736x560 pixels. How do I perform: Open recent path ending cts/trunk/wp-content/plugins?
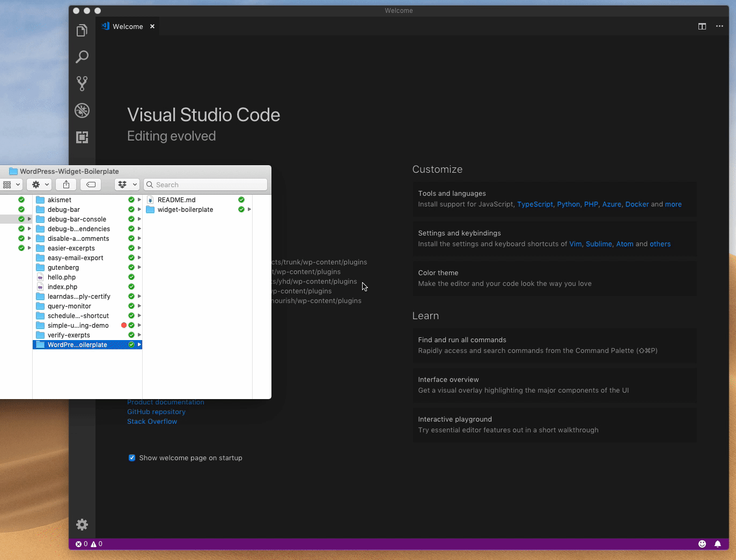(x=319, y=262)
